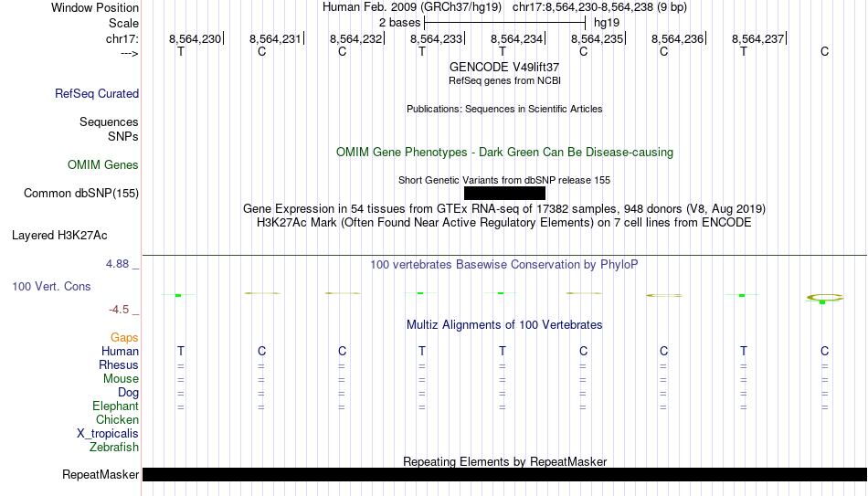Open the Layered H3K27Ac track label
The height and width of the screenshot is (496, 868).
tap(59, 236)
